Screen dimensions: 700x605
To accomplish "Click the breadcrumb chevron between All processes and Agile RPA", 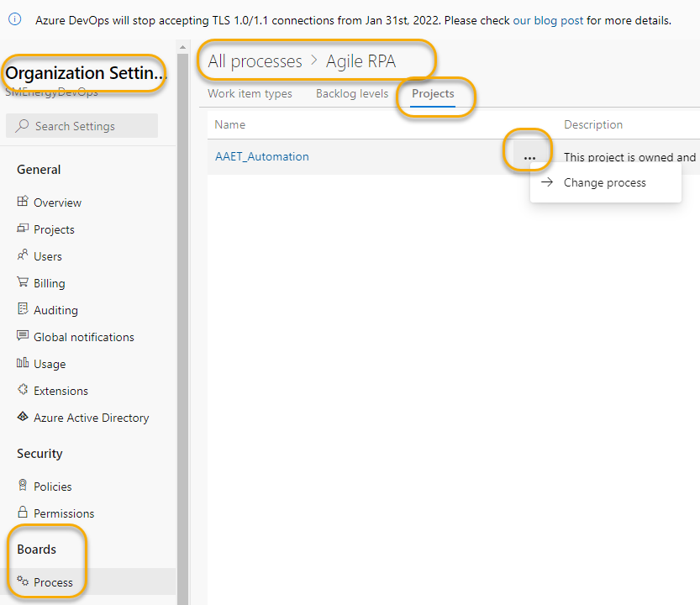I will pyautogui.click(x=314, y=60).
